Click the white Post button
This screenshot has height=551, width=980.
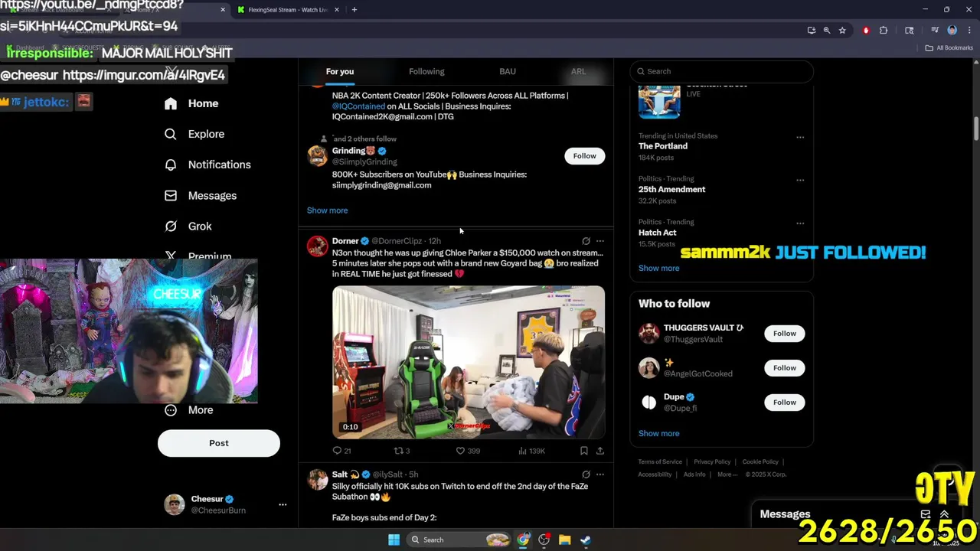(x=219, y=443)
